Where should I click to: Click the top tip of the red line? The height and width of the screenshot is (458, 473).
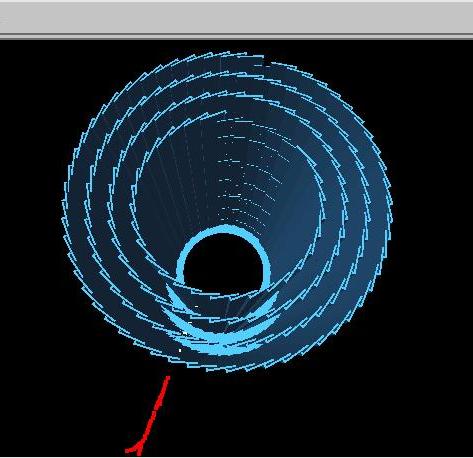click(168, 378)
